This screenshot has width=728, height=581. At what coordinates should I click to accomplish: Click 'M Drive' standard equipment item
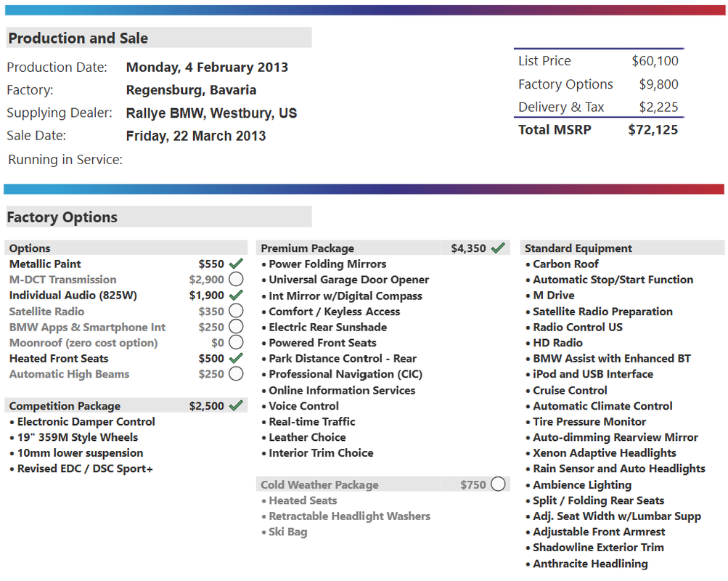[553, 296]
